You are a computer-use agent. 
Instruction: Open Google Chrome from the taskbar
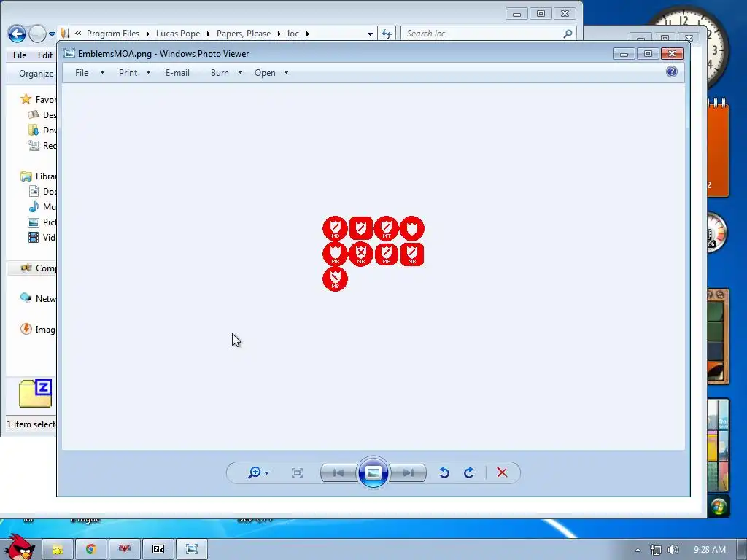91,550
